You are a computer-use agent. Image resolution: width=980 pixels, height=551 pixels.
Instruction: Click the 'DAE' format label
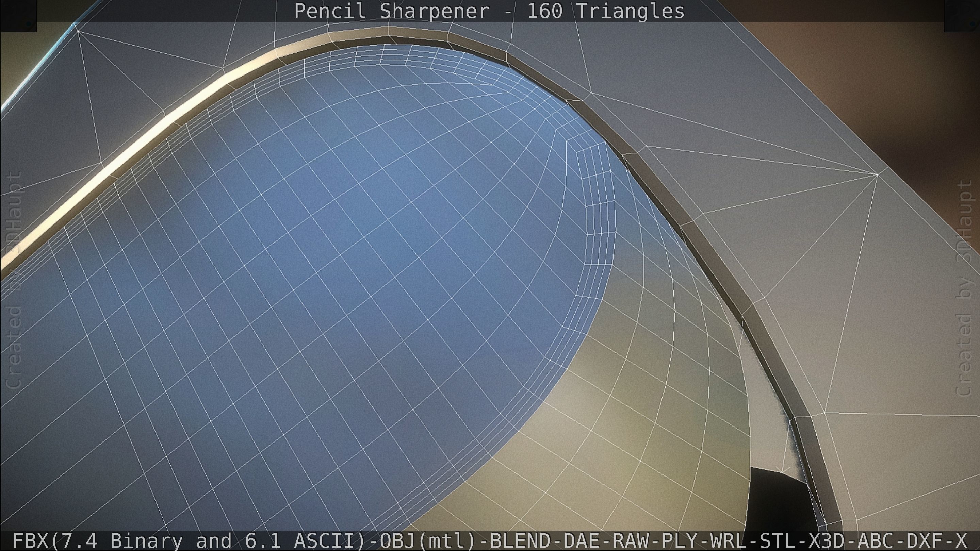[x=581, y=541]
